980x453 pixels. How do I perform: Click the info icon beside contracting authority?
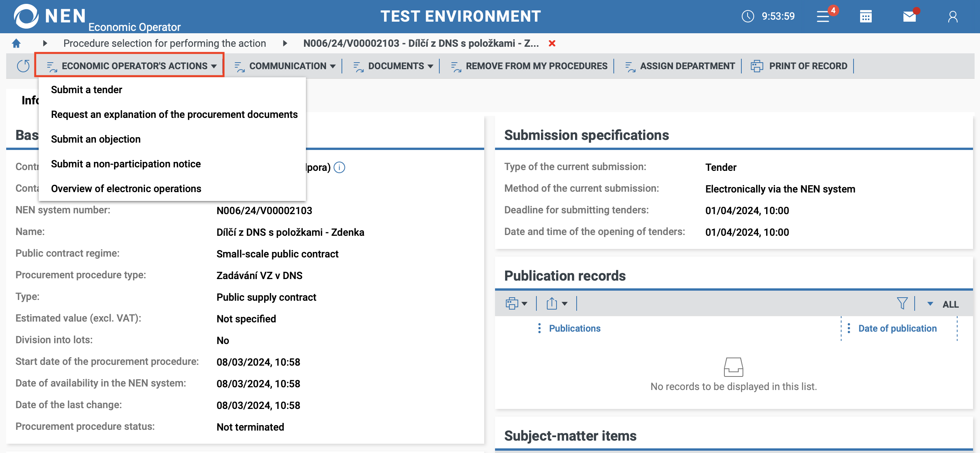click(339, 167)
